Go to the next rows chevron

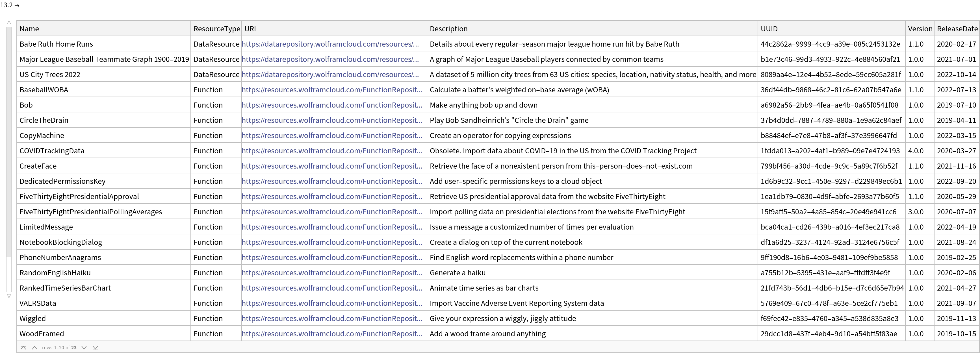[84, 348]
